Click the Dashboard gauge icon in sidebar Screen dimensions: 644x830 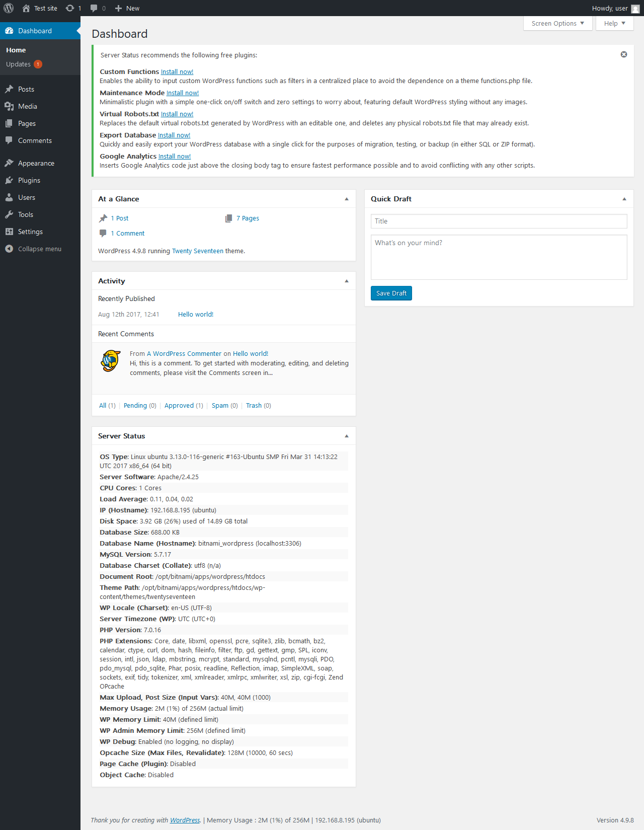tap(9, 31)
